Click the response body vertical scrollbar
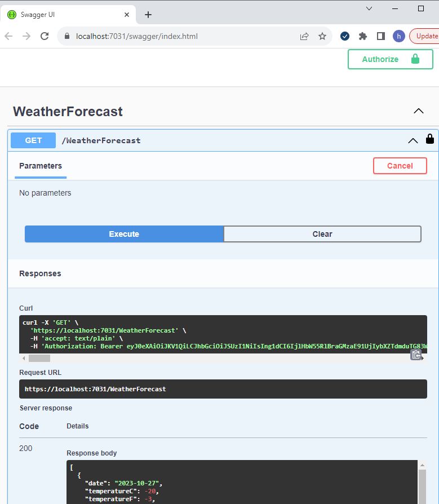The image size is (439, 504). [x=422, y=487]
